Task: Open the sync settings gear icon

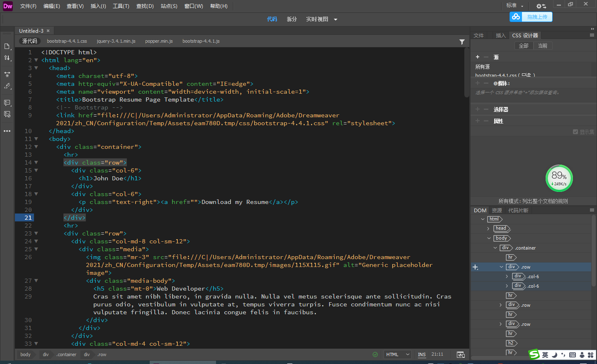Action: tap(541, 6)
